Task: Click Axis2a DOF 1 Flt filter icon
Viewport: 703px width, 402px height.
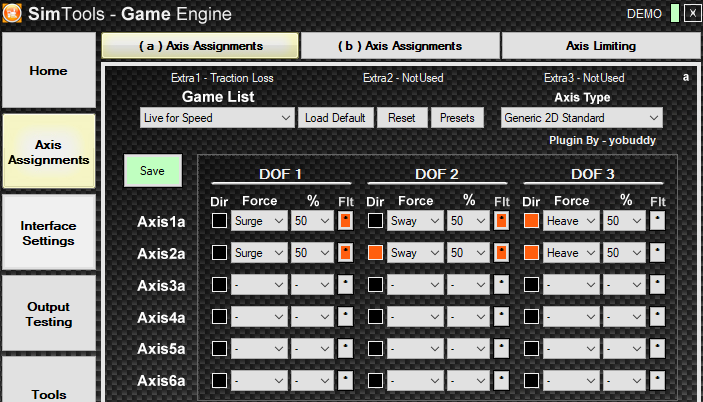Action: point(345,252)
